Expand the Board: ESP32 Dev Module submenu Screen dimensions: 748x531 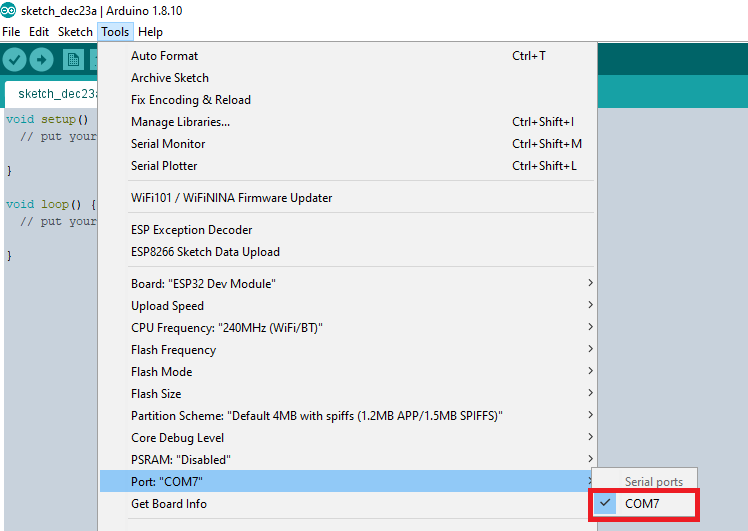coord(348,283)
